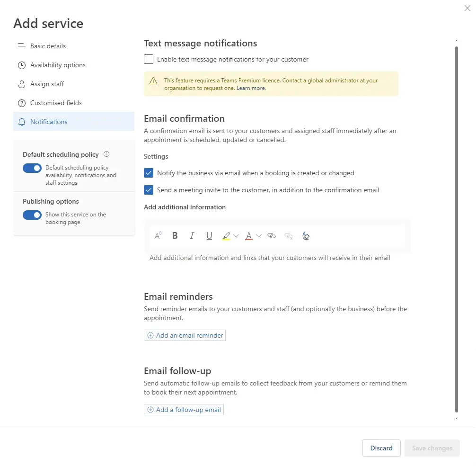Screen dimensions: 476x466
Task: Click the font size icon
Action: pyautogui.click(x=158, y=236)
